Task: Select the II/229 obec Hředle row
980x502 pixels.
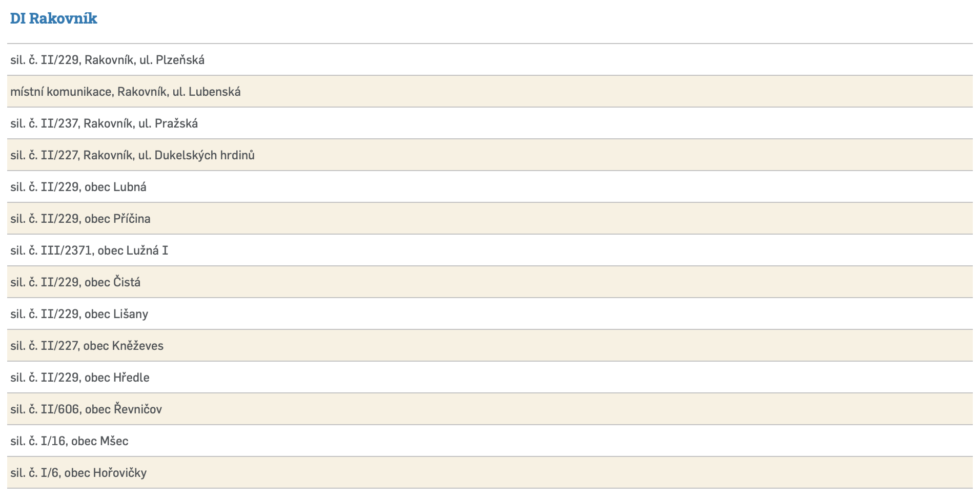Action: tap(80, 378)
